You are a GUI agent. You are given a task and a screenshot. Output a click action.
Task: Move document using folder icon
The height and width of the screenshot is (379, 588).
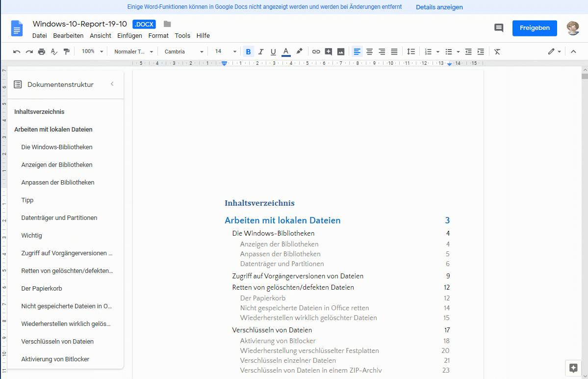167,24
